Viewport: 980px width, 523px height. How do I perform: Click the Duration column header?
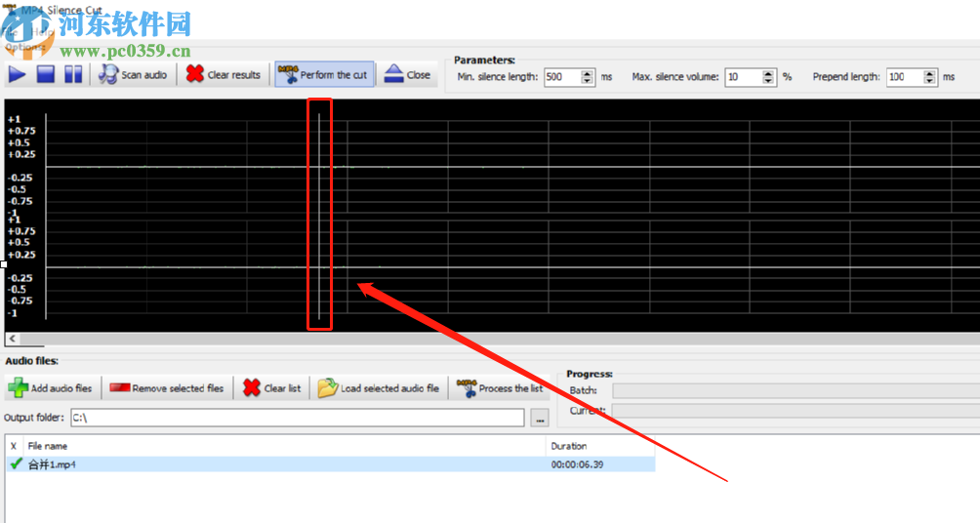tap(600, 446)
